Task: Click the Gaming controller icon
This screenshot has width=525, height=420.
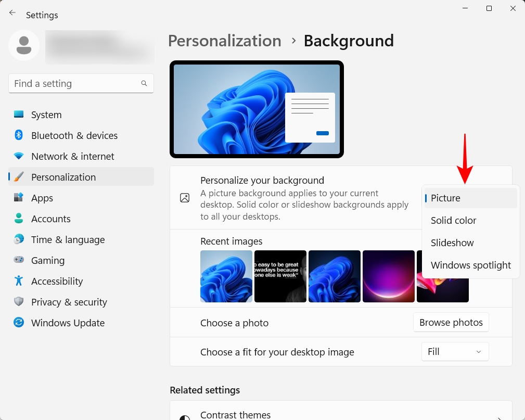Action: pyautogui.click(x=19, y=260)
